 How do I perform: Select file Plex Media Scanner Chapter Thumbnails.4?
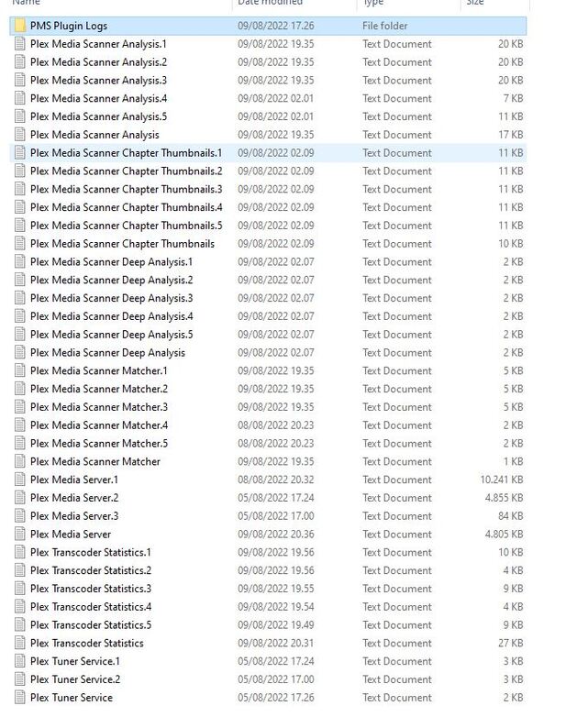(x=127, y=207)
